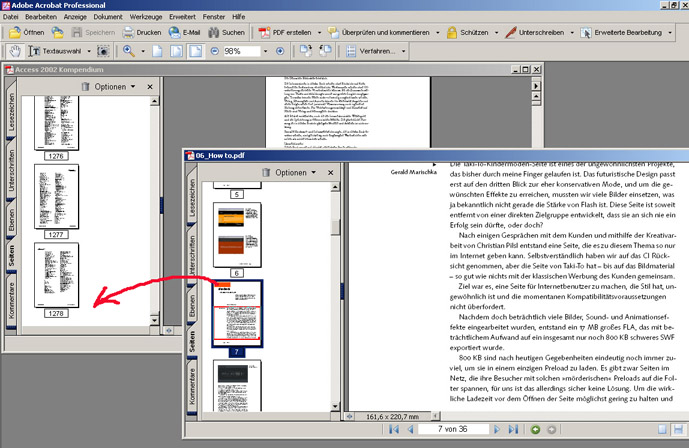This screenshot has height=448, width=689.
Task: Open the Bearbeiten menu
Action: click(x=41, y=17)
